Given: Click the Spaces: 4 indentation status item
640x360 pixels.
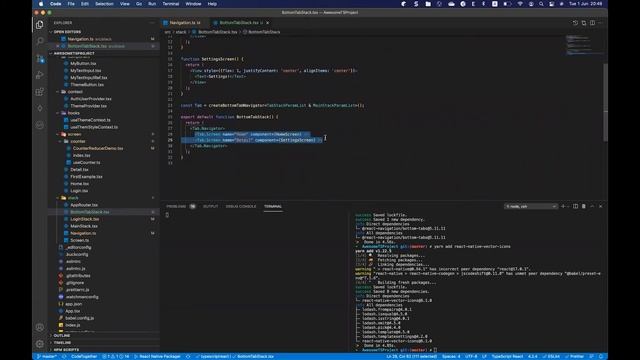Looking at the screenshot, I should click(451, 356).
